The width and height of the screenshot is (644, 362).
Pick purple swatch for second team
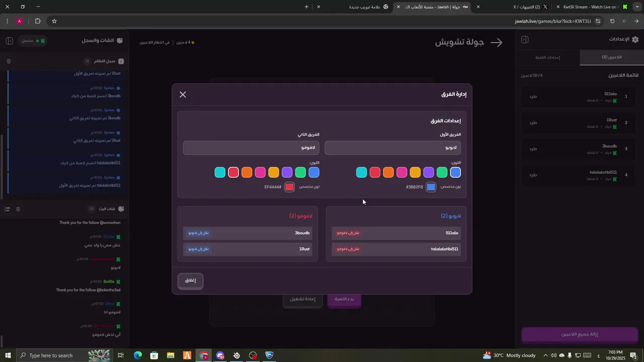coord(287,172)
